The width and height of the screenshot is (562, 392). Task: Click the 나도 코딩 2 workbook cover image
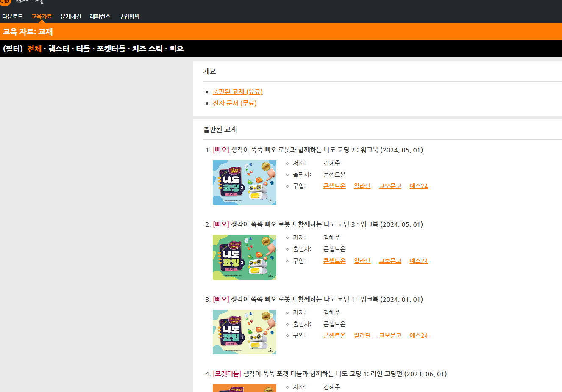tap(245, 183)
